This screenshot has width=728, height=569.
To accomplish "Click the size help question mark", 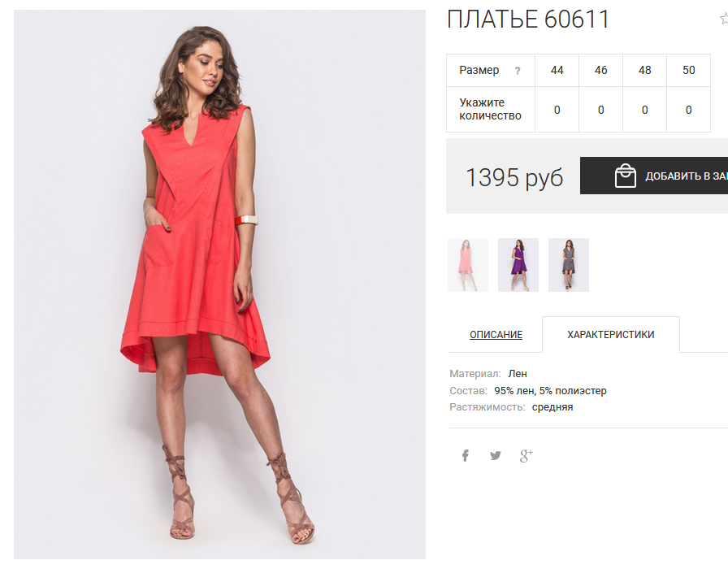I will coord(518,71).
